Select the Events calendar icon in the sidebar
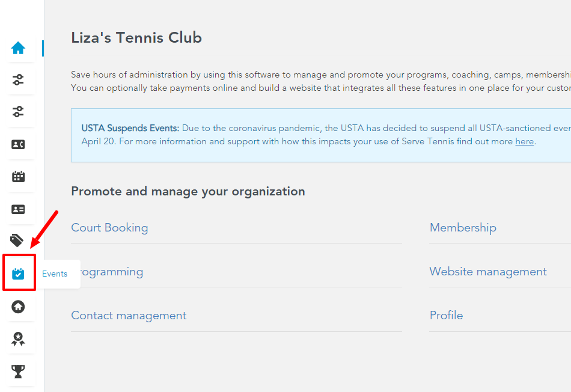 19,273
